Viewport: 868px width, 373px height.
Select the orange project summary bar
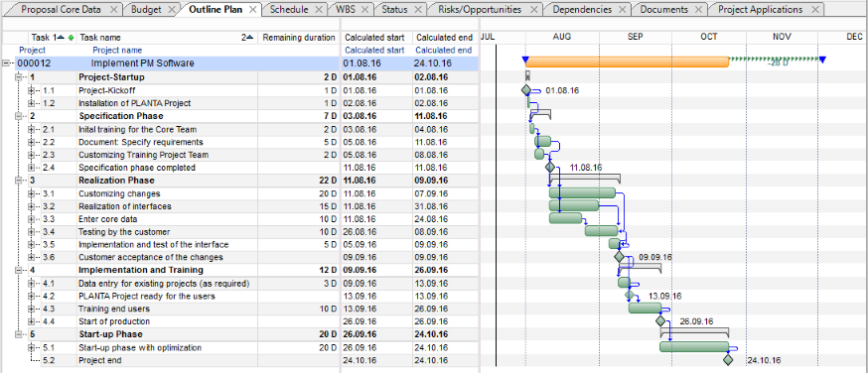point(626,62)
